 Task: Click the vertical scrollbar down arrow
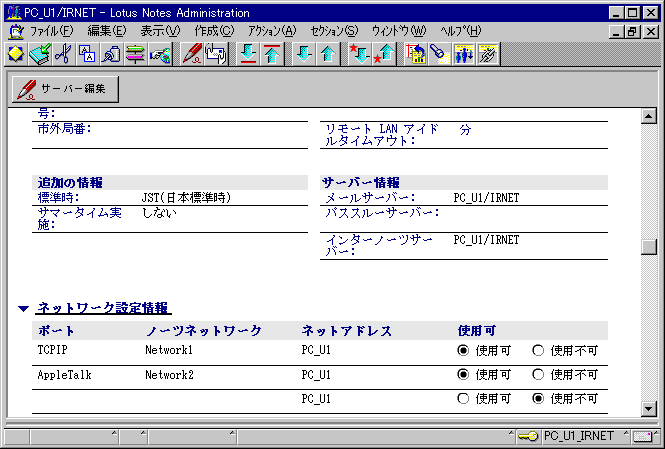[x=649, y=409]
